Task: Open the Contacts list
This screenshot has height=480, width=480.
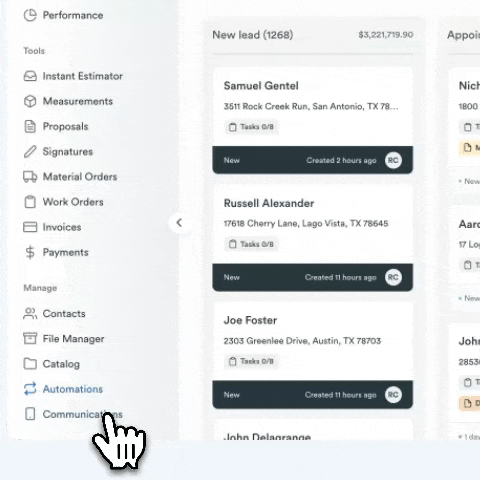Action: click(64, 314)
